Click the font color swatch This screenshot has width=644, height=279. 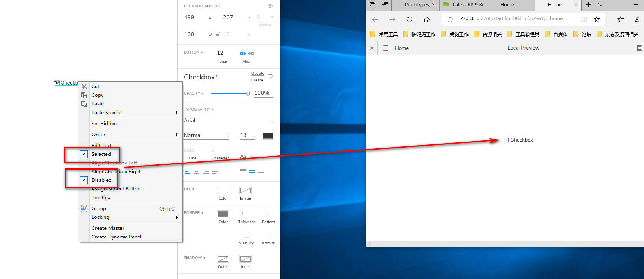[x=268, y=136]
